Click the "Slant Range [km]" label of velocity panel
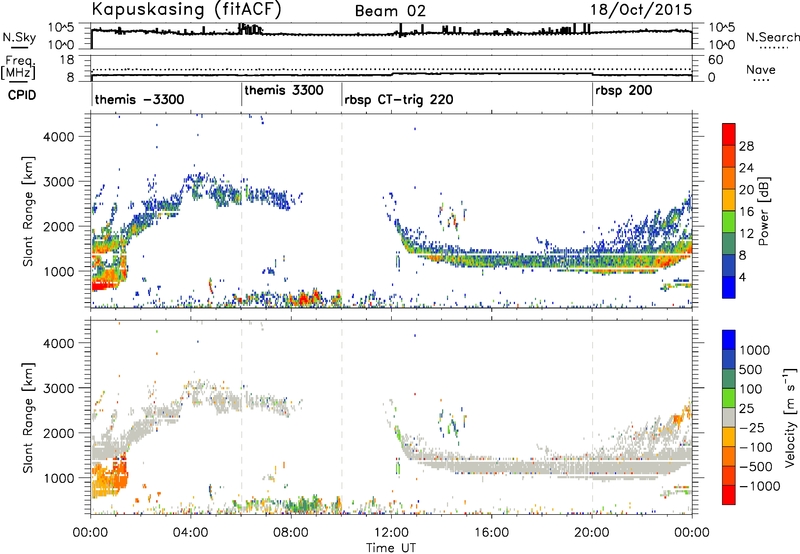Image resolution: width=800 pixels, height=554 pixels. click(28, 418)
